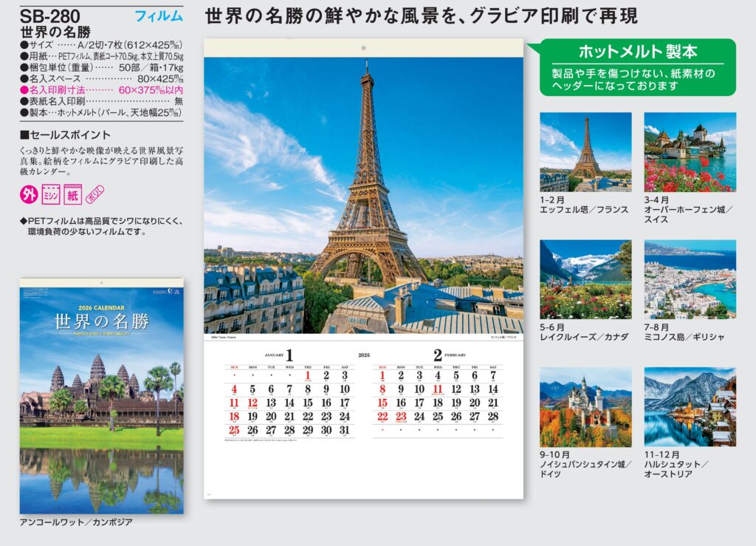Select the Lake Louise 5-6月 thumbnail

click(x=585, y=279)
